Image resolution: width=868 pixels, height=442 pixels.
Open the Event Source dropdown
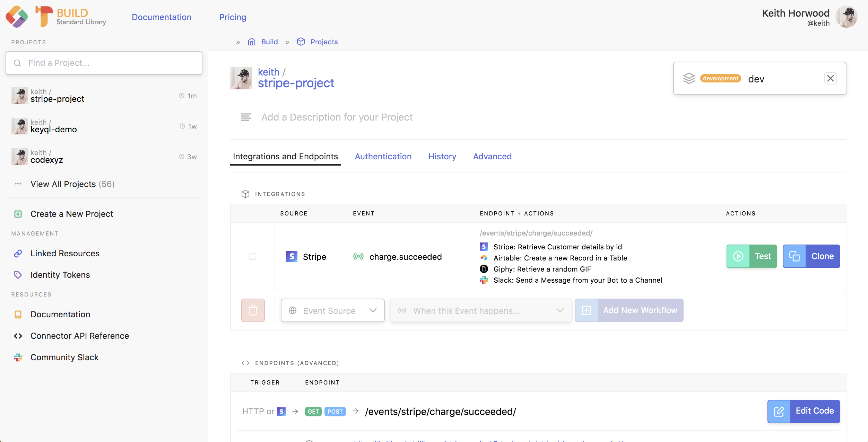click(x=332, y=310)
